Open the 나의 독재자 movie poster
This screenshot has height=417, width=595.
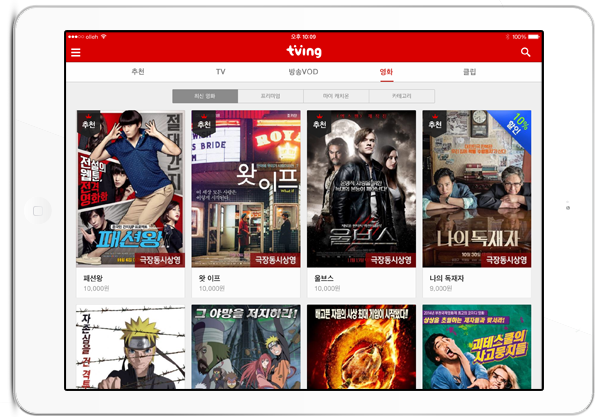(477, 189)
